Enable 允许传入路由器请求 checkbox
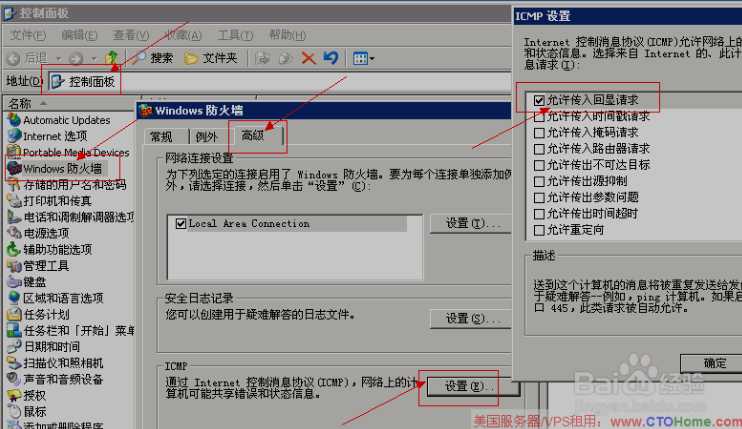 (x=539, y=149)
